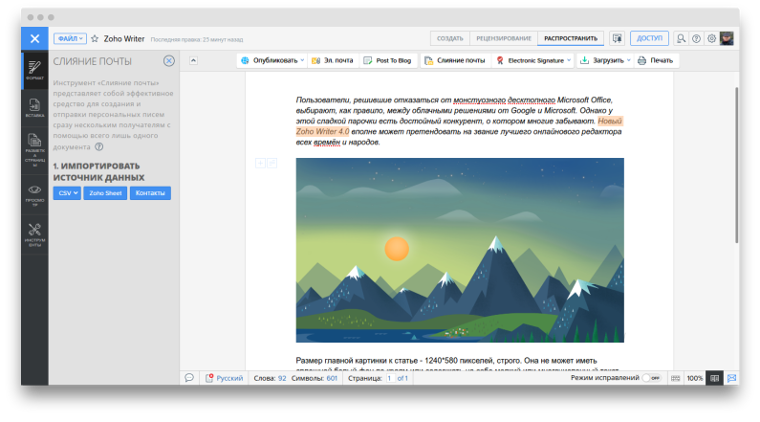This screenshot has width=760, height=422.
Task: Close the Слияние почты panel
Action: [169, 61]
